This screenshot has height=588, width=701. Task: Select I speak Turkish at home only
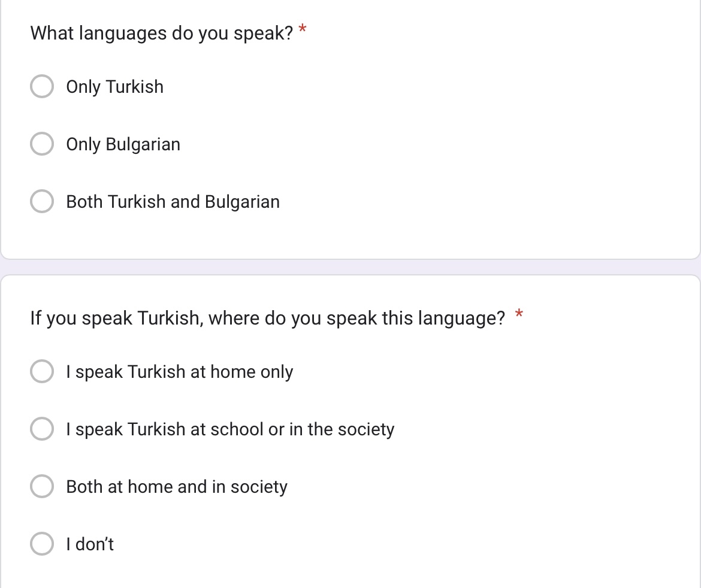pos(42,371)
